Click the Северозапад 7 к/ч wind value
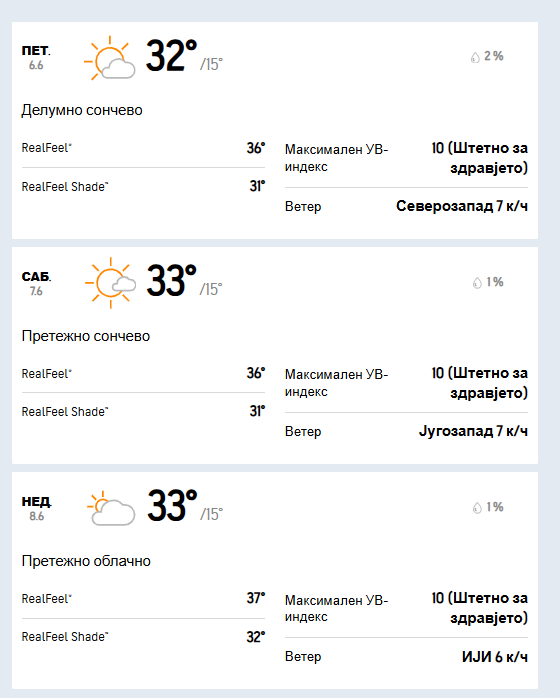Viewport: 560px width, 698px height. pyautogui.click(x=462, y=206)
